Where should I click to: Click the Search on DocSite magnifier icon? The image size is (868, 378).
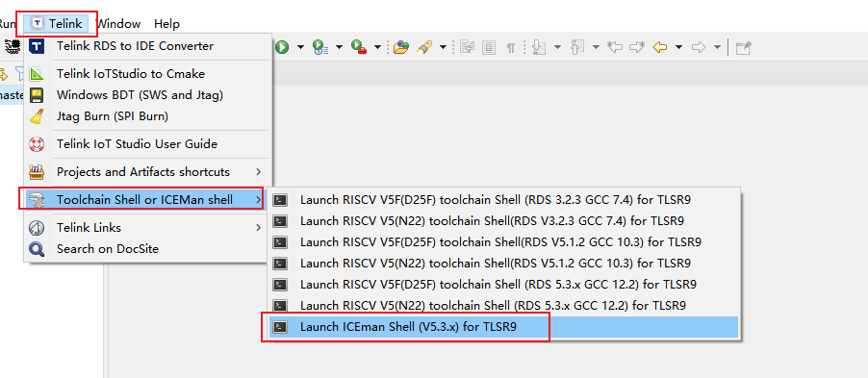tap(37, 249)
